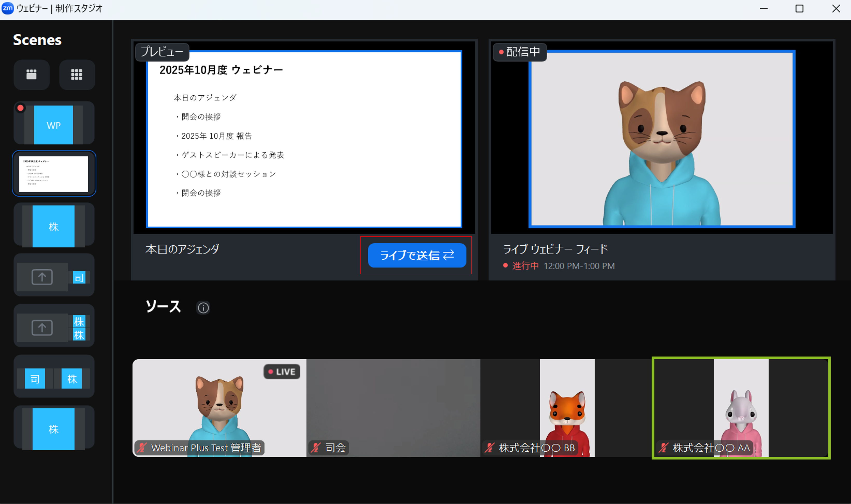851x504 pixels.
Task: Select the 司会 source tile
Action: point(394,408)
